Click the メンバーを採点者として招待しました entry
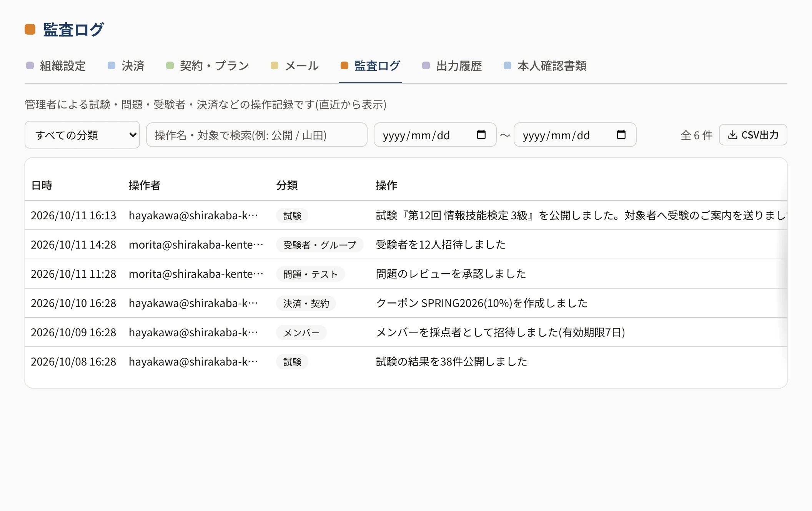 point(501,332)
